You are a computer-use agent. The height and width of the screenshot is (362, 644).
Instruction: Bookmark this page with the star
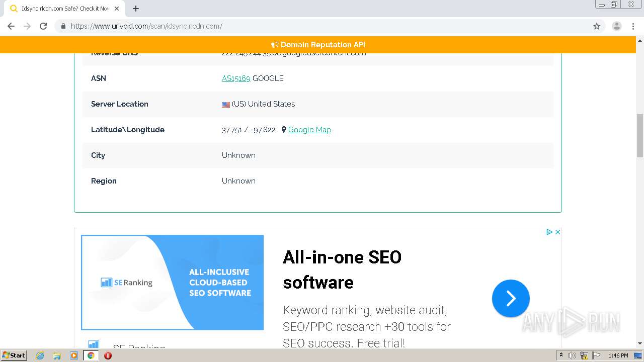click(597, 26)
